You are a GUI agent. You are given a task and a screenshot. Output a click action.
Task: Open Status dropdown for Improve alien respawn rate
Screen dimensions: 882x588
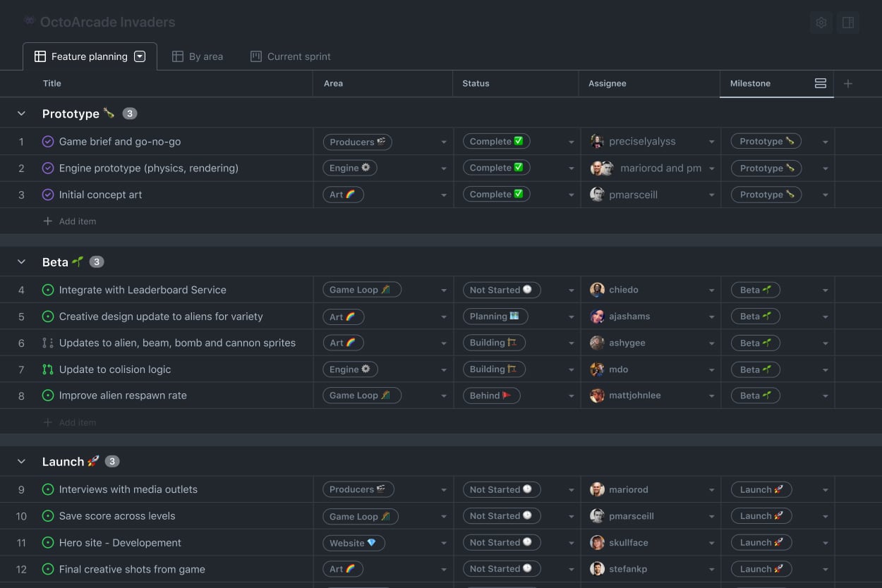pyautogui.click(x=571, y=396)
